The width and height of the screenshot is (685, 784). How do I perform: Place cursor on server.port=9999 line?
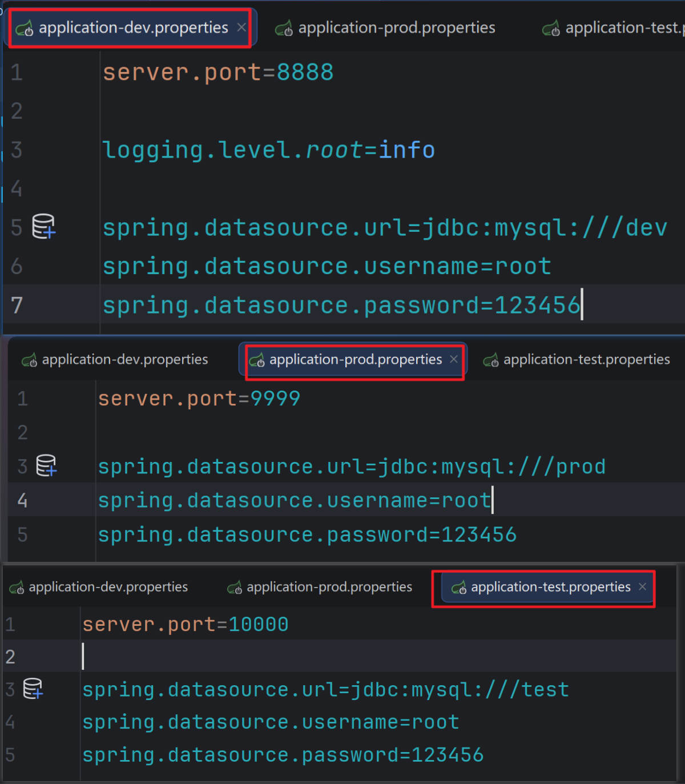pos(199,399)
